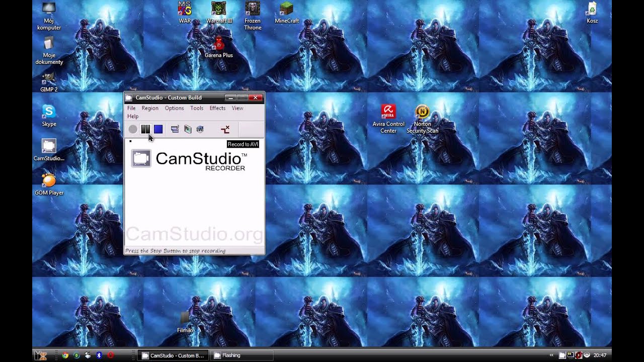Click the Toggle View toolbar icon
The width and height of the screenshot is (644, 362).
(x=175, y=129)
